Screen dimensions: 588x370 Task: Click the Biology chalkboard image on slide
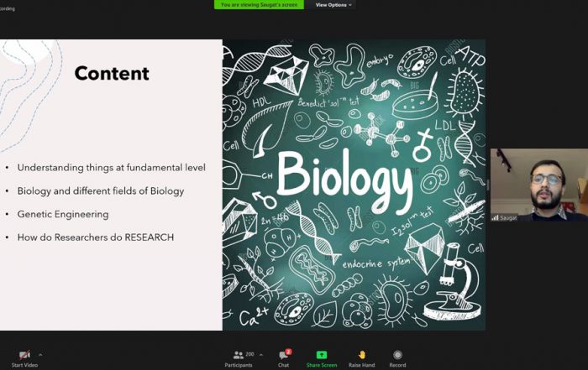tap(354, 185)
